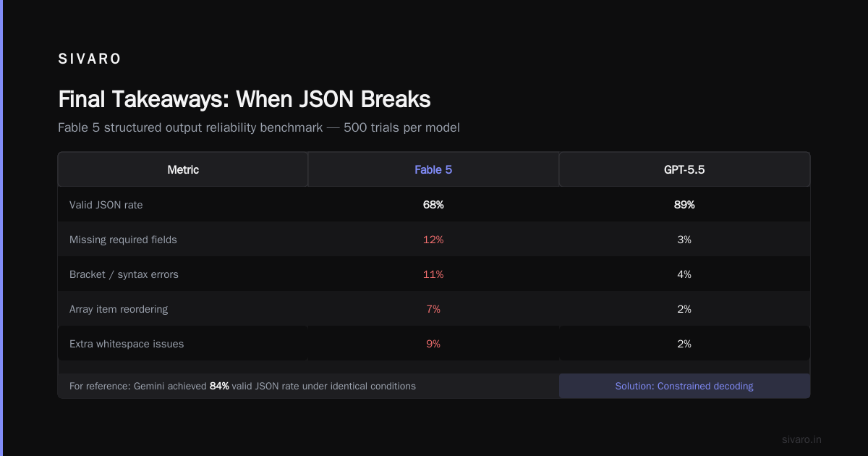Screen dimensions: 868x456
Task: Click the Extra whitespace issues row label
Action: pos(127,344)
